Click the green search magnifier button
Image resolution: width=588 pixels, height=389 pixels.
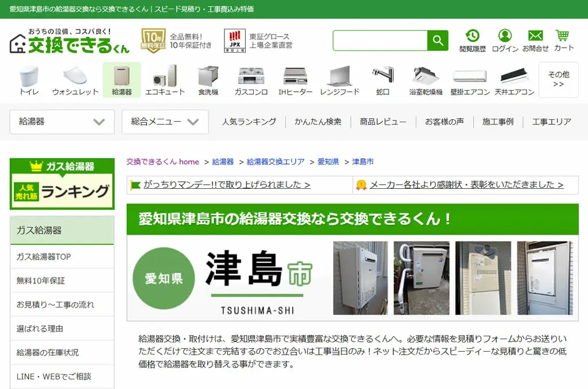pyautogui.click(x=438, y=41)
